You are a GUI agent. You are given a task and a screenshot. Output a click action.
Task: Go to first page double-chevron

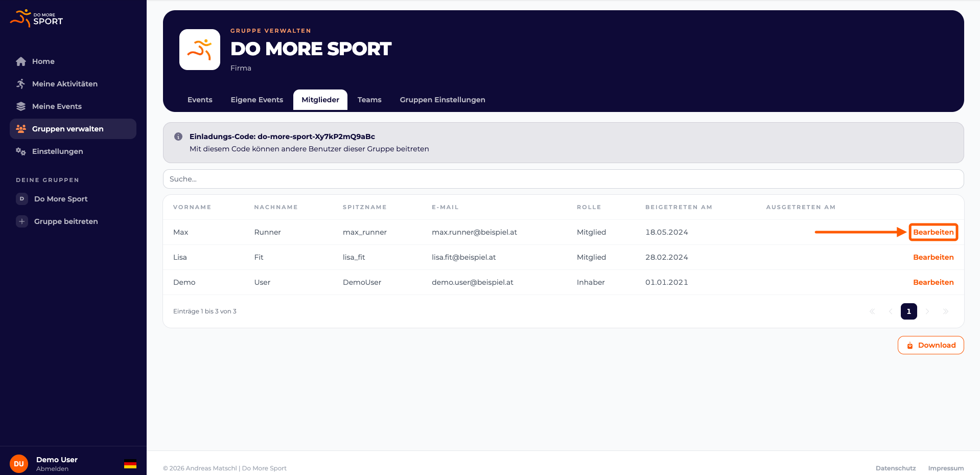(872, 311)
